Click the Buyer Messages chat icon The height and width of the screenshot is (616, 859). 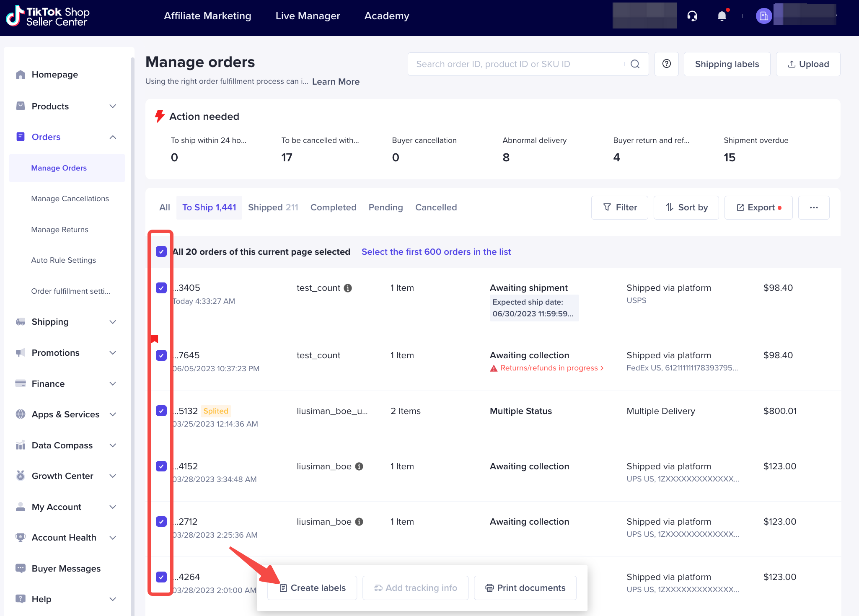(x=21, y=568)
